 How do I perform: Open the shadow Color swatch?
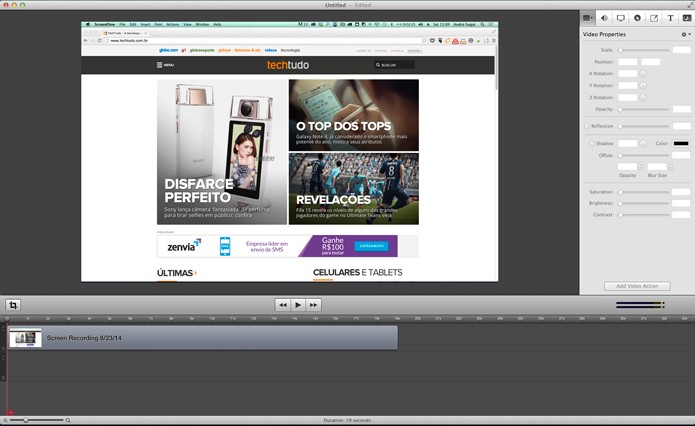[681, 143]
